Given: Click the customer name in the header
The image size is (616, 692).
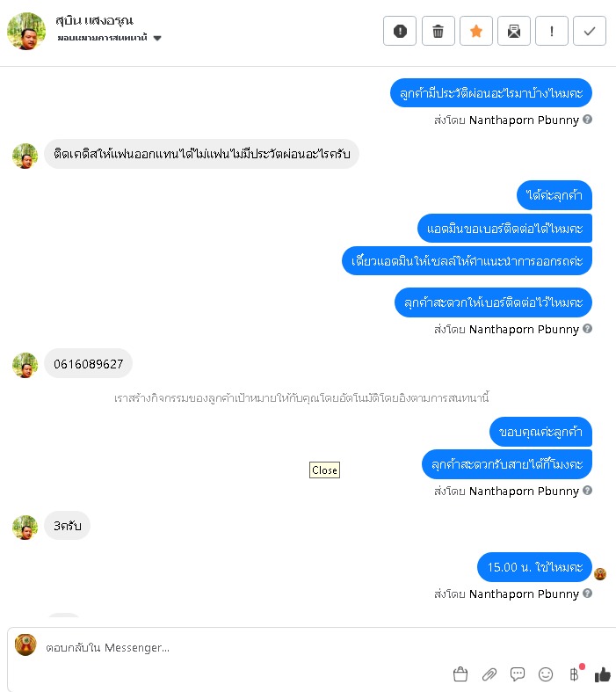Looking at the screenshot, I should pos(94,20).
